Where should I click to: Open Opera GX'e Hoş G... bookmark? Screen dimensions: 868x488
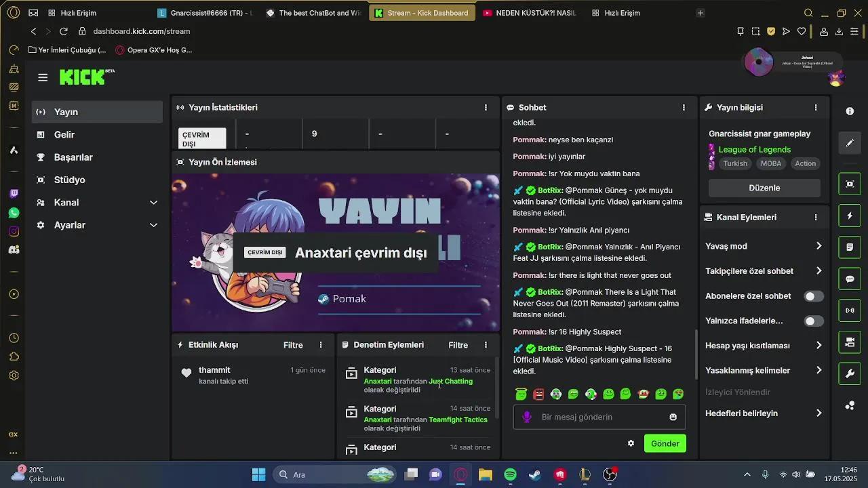pos(154,50)
